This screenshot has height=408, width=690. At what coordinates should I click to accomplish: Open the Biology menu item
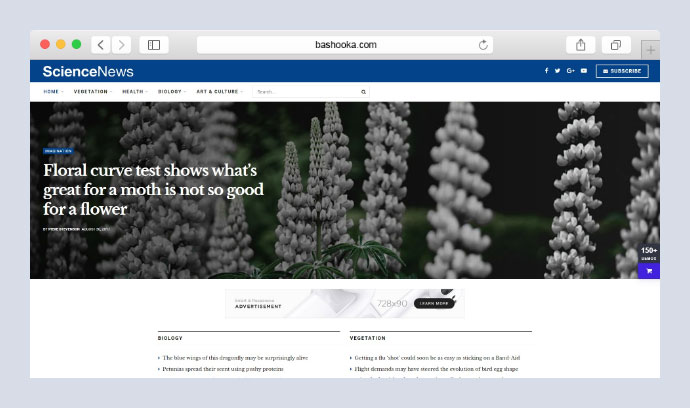[x=170, y=92]
